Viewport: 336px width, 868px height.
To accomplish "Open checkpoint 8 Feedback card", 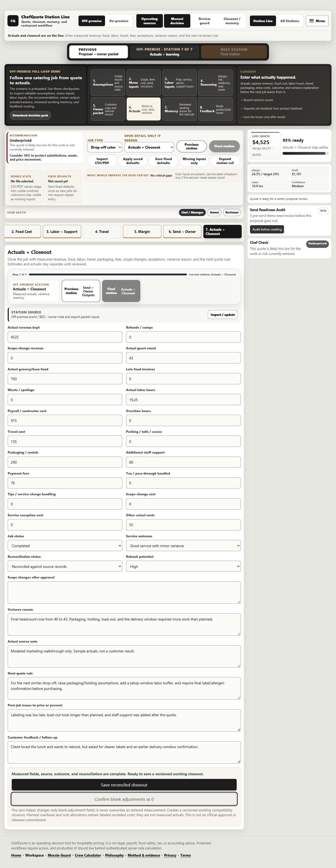I will [x=215, y=109].
